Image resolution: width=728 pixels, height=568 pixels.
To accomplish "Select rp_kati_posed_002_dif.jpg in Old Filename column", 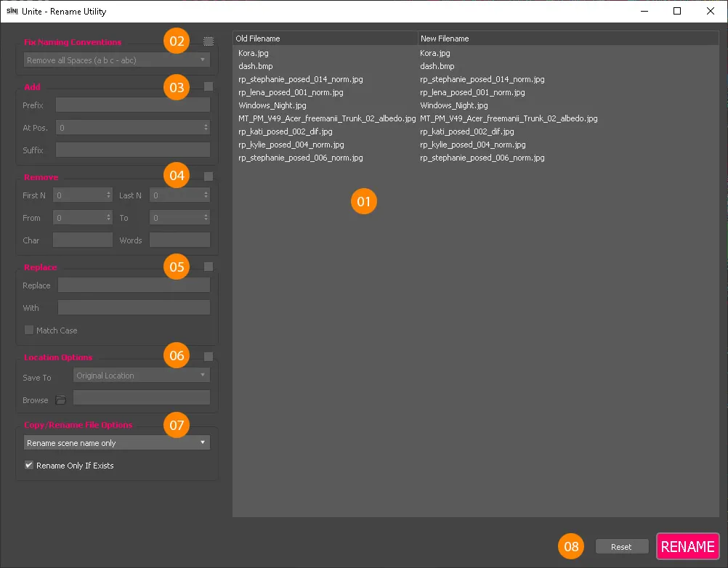I will tap(285, 131).
